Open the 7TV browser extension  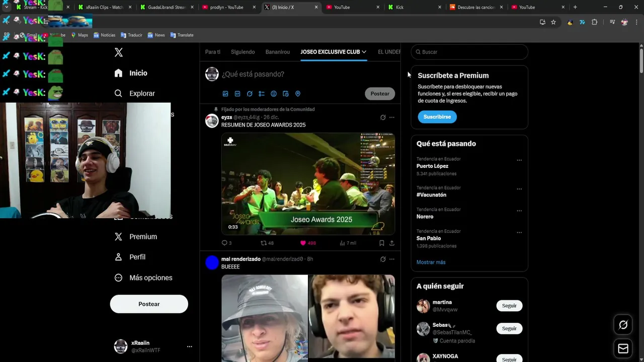(x=582, y=22)
